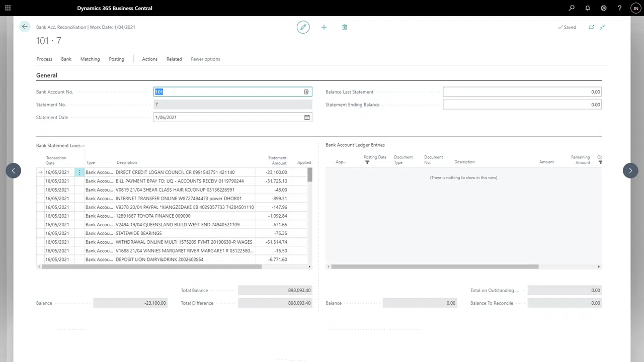This screenshot has height=362, width=644.
Task: Click the Balance To Reconcile value
Action: pos(565,303)
